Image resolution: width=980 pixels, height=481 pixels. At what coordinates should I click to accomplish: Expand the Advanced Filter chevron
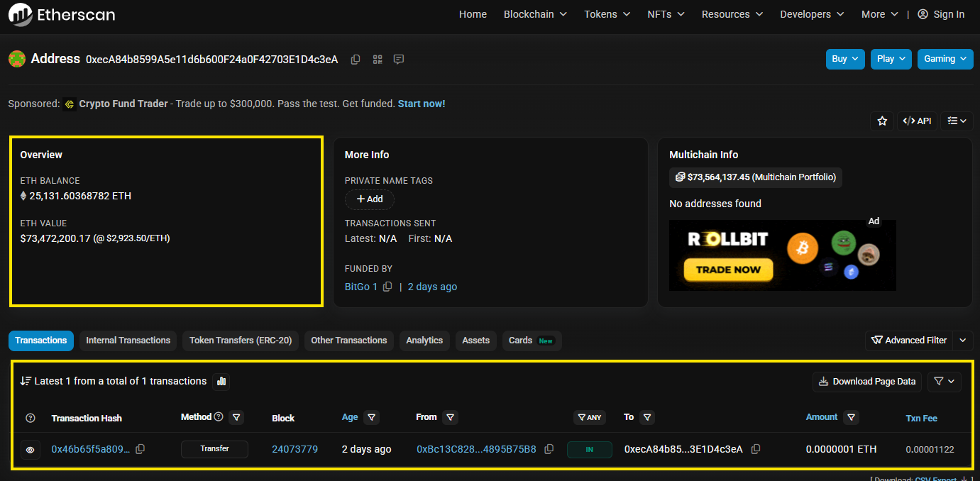coord(962,341)
